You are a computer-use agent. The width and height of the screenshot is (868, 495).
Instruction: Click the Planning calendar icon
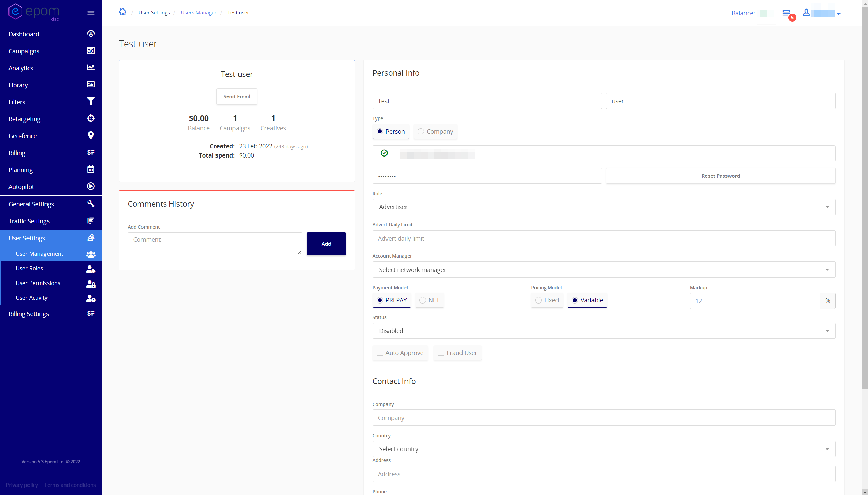(x=91, y=169)
